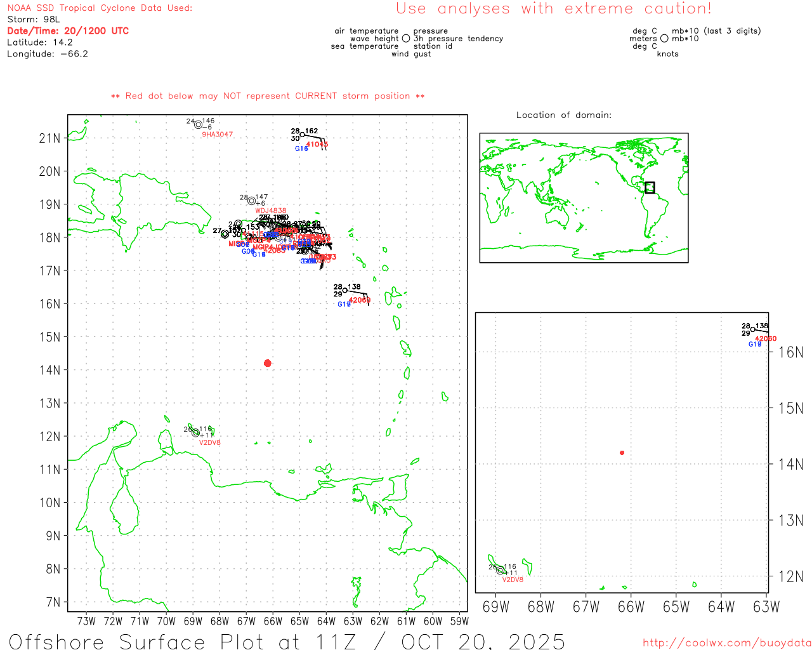This screenshot has width=812, height=650.
Task: Click the red storm dot in the zoomed inset
Action: pos(622,453)
